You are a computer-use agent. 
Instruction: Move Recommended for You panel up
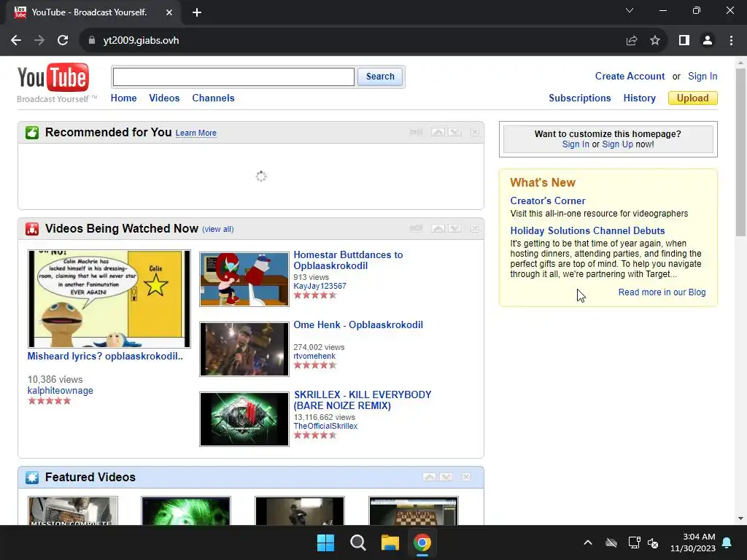pos(438,132)
